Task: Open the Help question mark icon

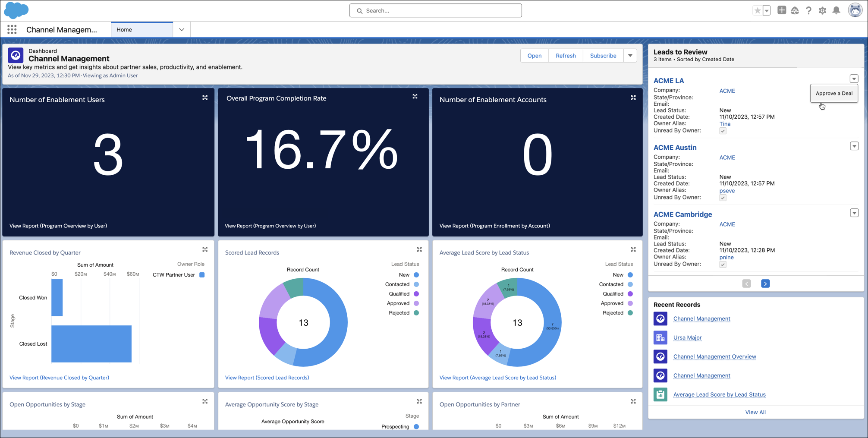Action: [808, 10]
